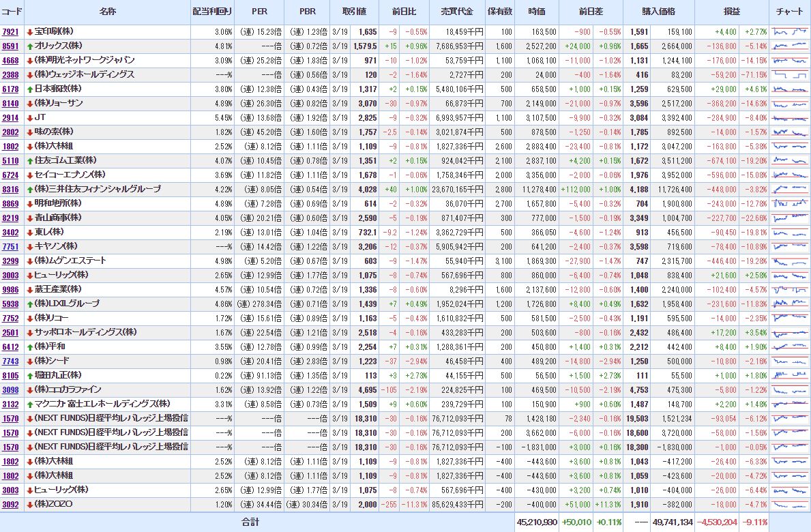Click the up arrow beside 三井住友フィナンシャルグループ

(x=30, y=189)
